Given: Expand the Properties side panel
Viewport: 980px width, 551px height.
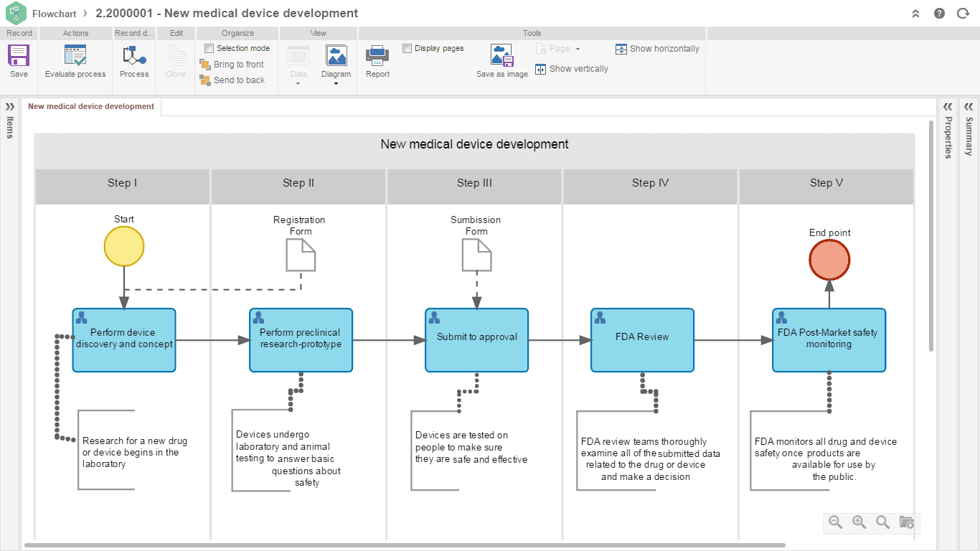Looking at the screenshot, I should click(x=948, y=106).
